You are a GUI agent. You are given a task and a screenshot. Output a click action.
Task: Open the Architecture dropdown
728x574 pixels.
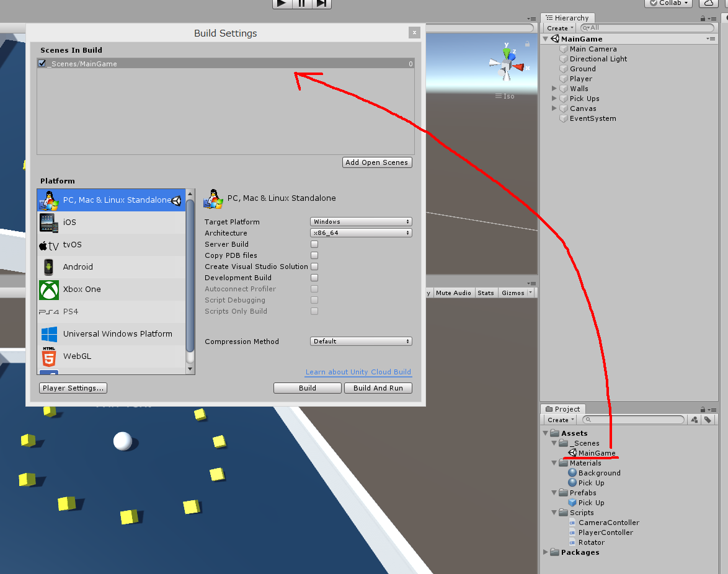(x=361, y=233)
